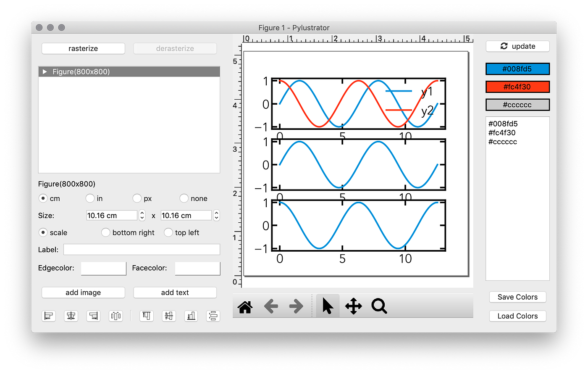The height and width of the screenshot is (374, 588).
Task: Click the Save Colors button
Action: point(517,297)
